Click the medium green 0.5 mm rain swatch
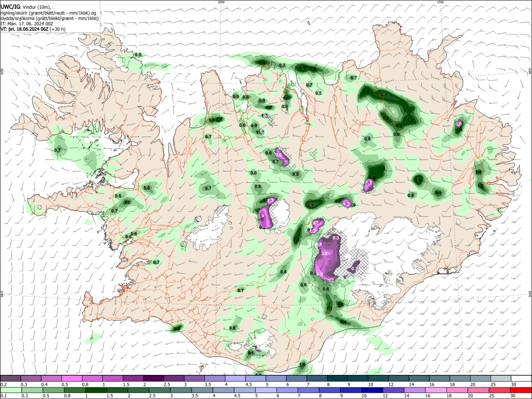Image resolution: width=532 pixels, height=399 pixels. [x=54, y=390]
